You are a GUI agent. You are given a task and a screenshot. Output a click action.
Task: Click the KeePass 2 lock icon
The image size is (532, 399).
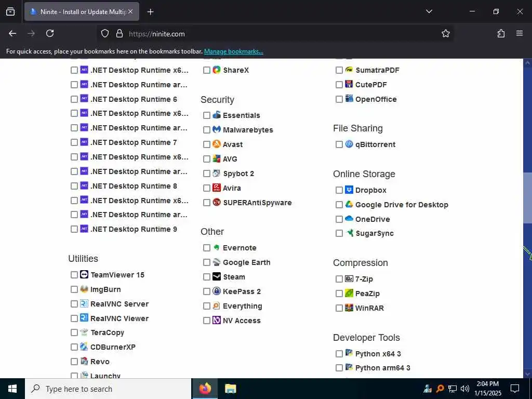coord(217,291)
